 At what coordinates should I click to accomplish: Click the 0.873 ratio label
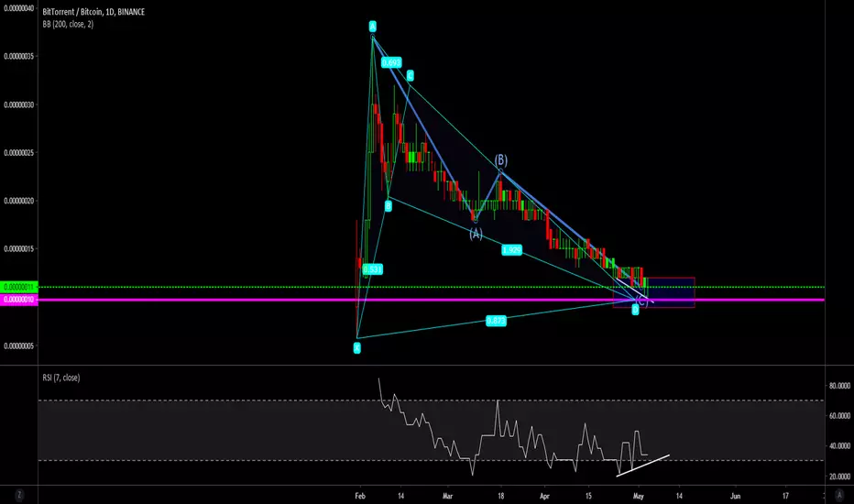pyautogui.click(x=496, y=321)
